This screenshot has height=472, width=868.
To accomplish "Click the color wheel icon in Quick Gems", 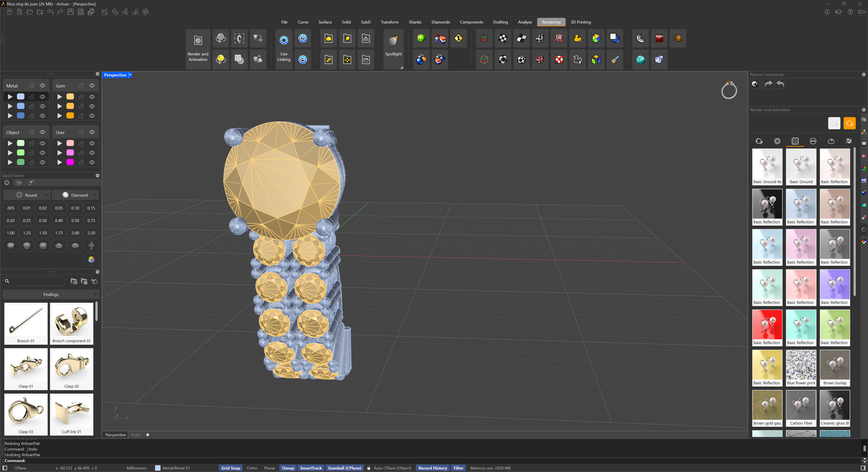I will (x=91, y=260).
